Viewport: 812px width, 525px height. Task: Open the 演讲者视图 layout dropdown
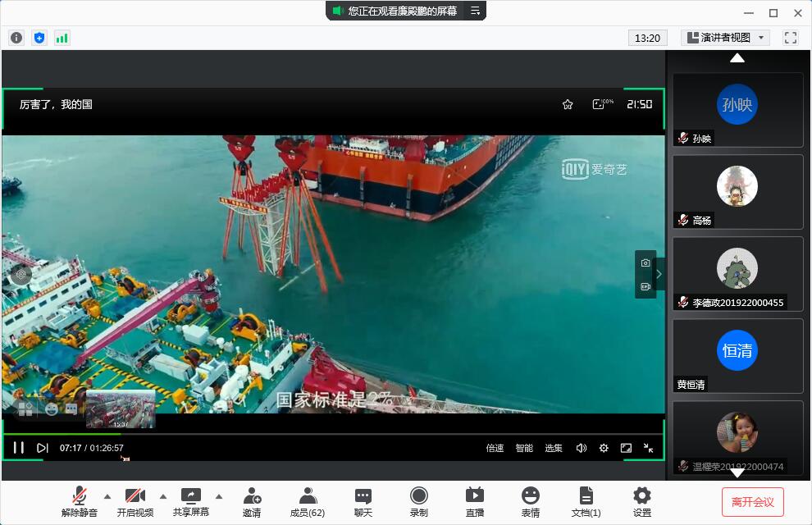point(725,38)
